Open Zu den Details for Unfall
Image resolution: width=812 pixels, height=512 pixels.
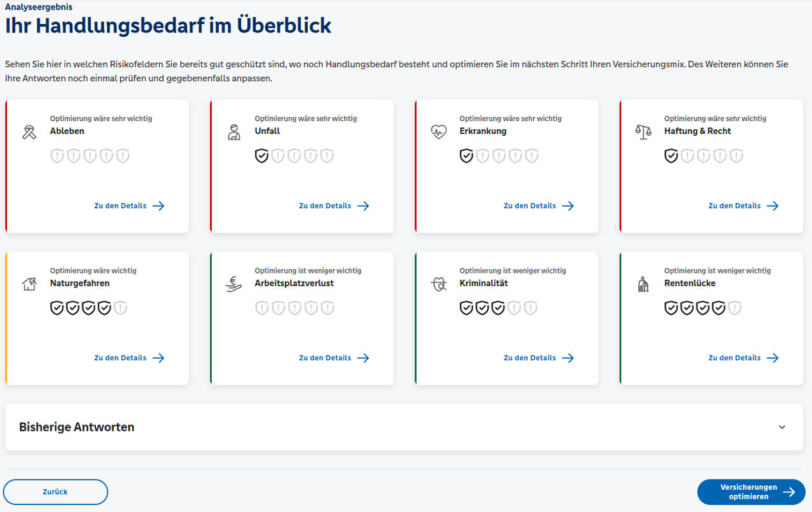334,206
